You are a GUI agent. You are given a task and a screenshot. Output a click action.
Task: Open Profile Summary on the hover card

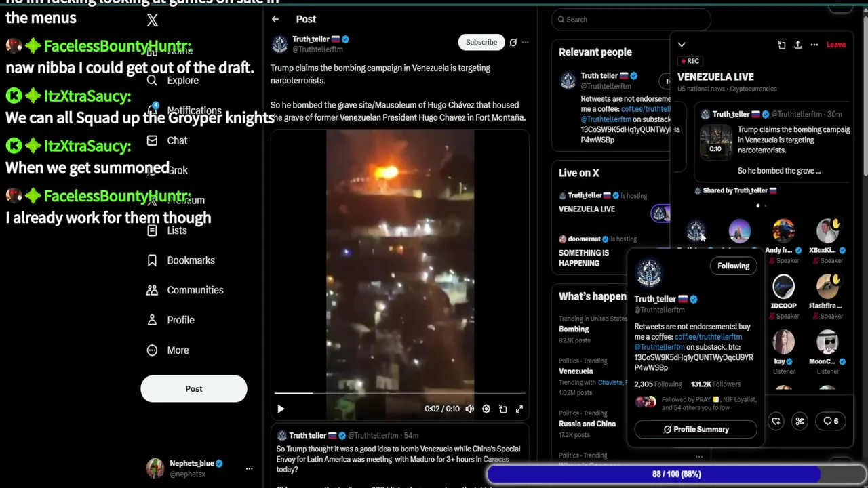coord(696,429)
